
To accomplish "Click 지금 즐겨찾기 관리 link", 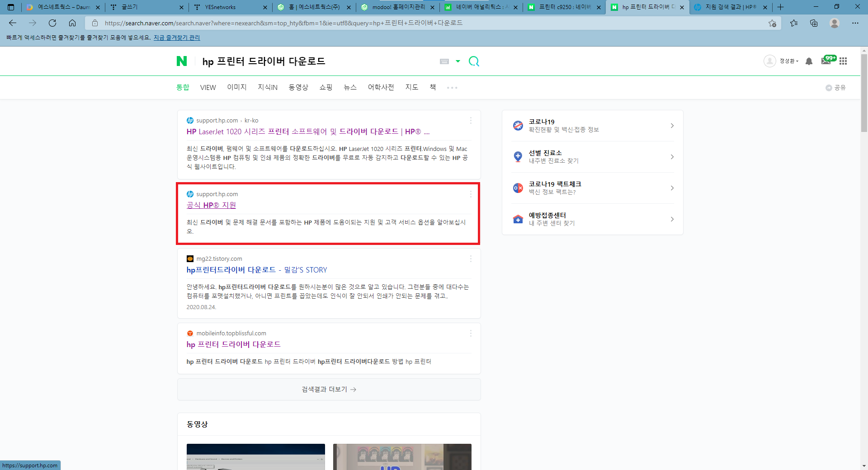I will click(177, 38).
